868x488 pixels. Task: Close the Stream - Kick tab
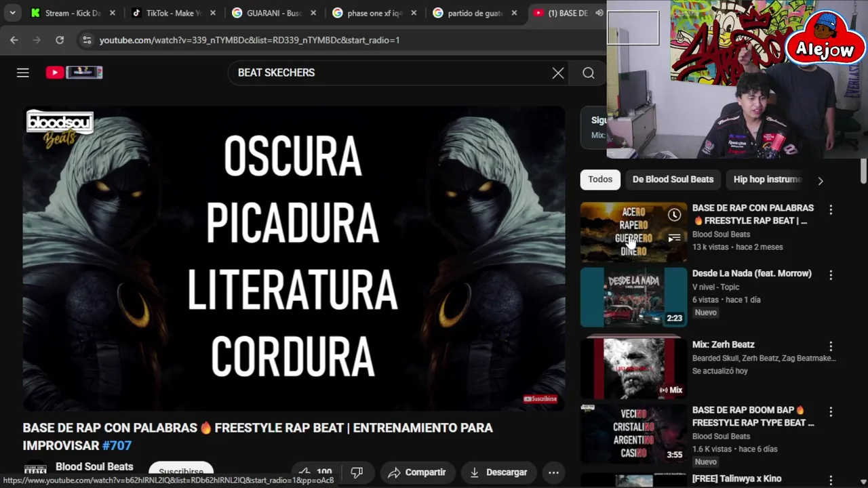pos(113,13)
